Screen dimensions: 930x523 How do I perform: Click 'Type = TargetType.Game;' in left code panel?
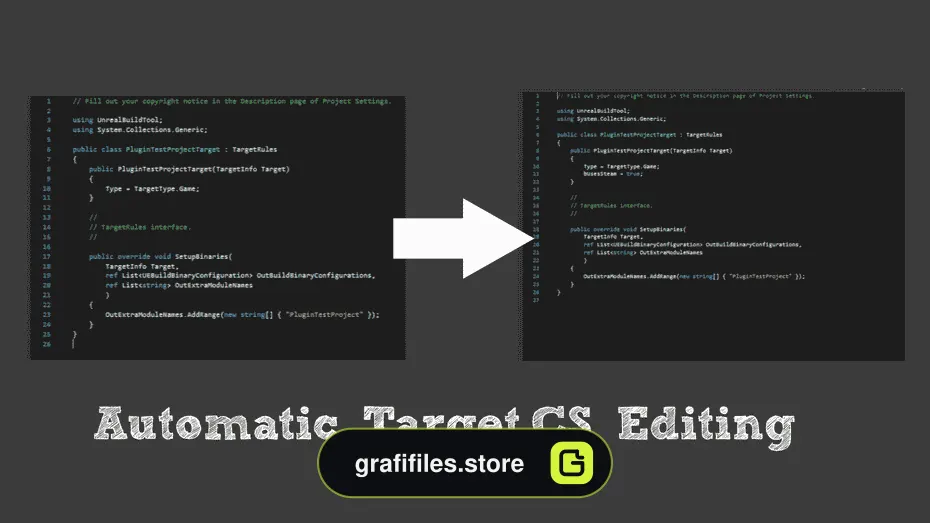pyautogui.click(x=152, y=189)
